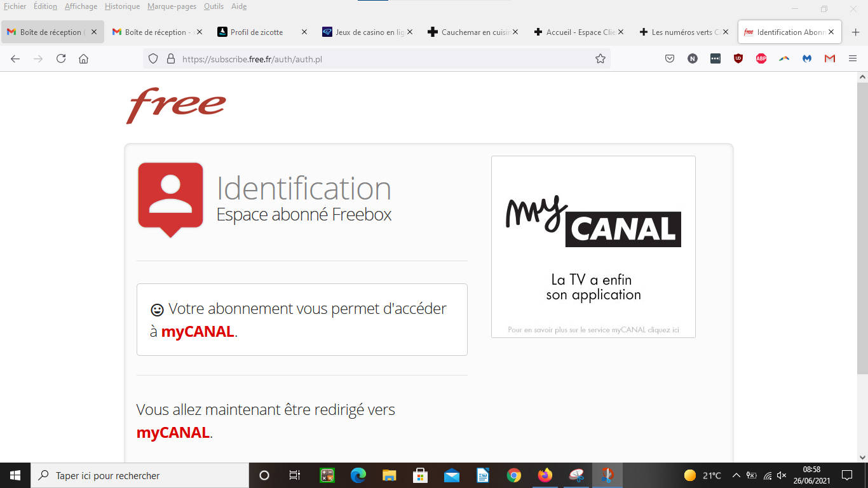This screenshot has width=868, height=488.
Task: Open the Gmail notifier extension
Action: pyautogui.click(x=830, y=58)
